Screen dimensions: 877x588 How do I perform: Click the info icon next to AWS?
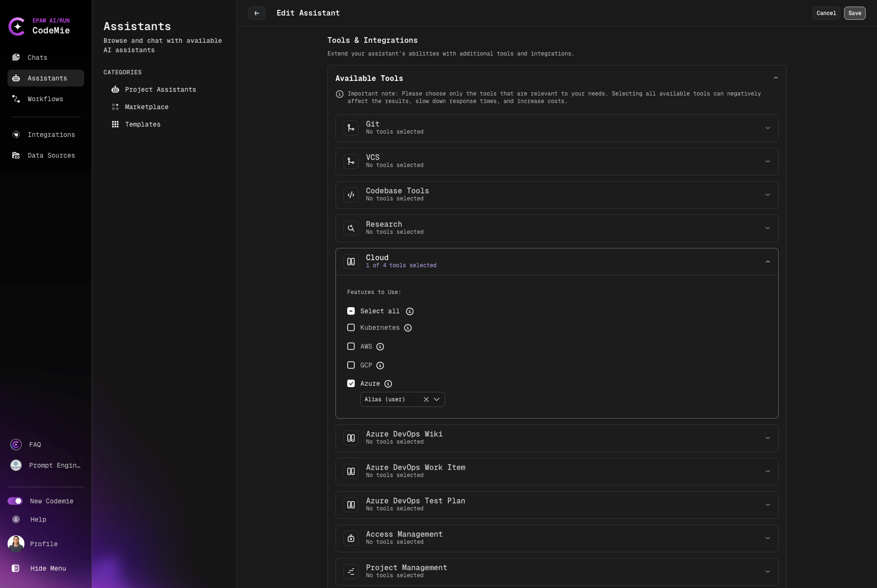coord(380,347)
